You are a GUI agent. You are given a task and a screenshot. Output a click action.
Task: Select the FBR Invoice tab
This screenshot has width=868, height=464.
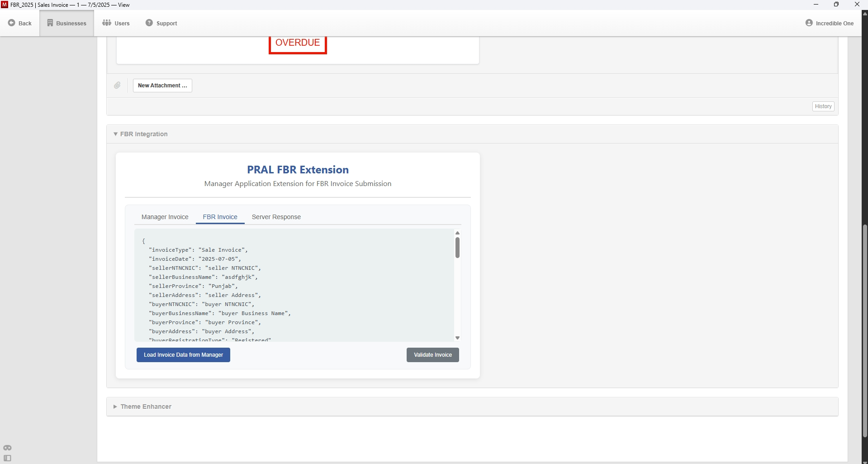click(x=220, y=217)
